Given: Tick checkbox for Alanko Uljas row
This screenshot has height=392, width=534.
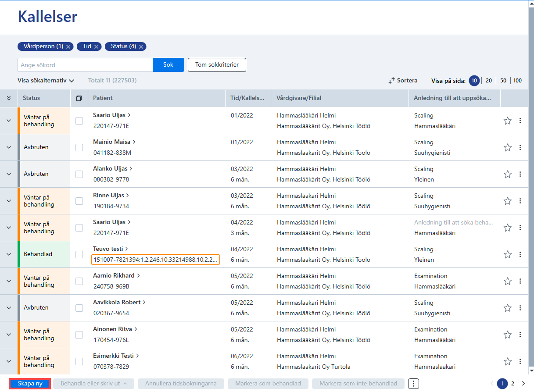Looking at the screenshot, I should (x=79, y=174).
